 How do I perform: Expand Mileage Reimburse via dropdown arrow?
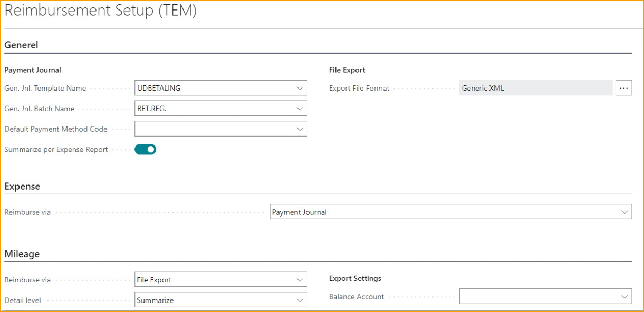(300, 280)
